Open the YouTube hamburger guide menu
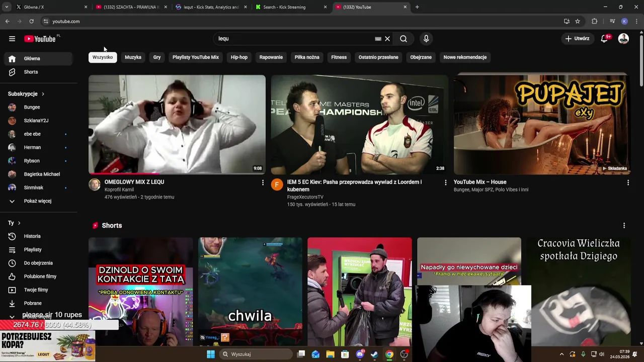The height and width of the screenshot is (362, 644). 12,39
